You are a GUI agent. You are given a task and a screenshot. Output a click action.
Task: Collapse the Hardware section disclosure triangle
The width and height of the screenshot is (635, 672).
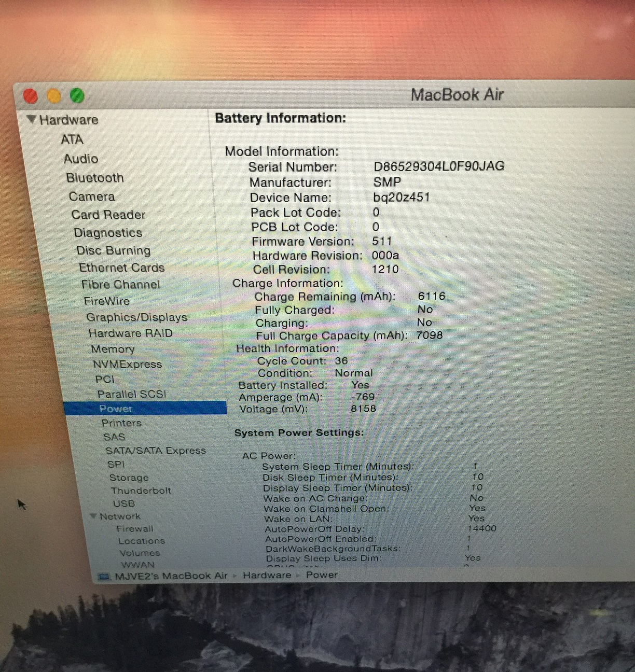(32, 119)
